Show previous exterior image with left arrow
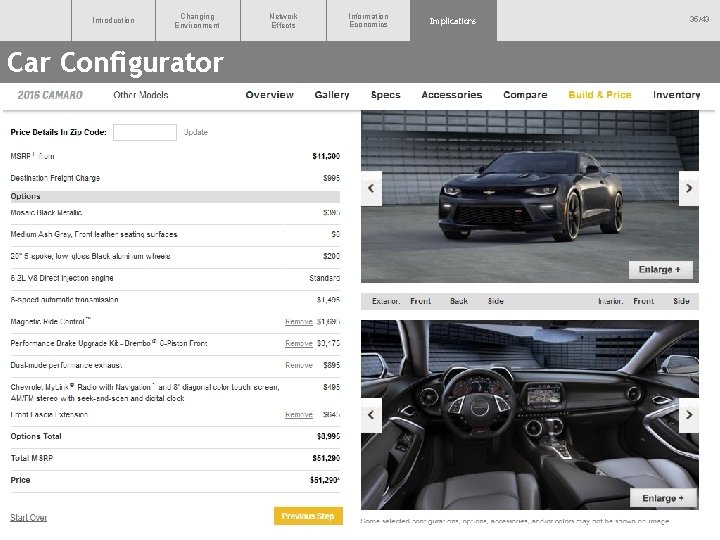Image resolution: width=720 pixels, height=540 pixels. point(371,188)
